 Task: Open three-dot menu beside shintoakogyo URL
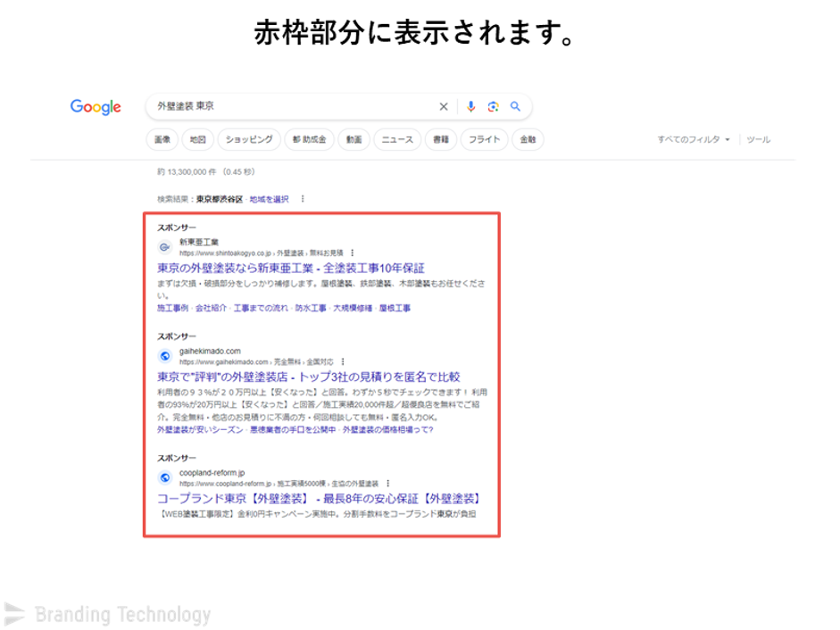point(352,253)
